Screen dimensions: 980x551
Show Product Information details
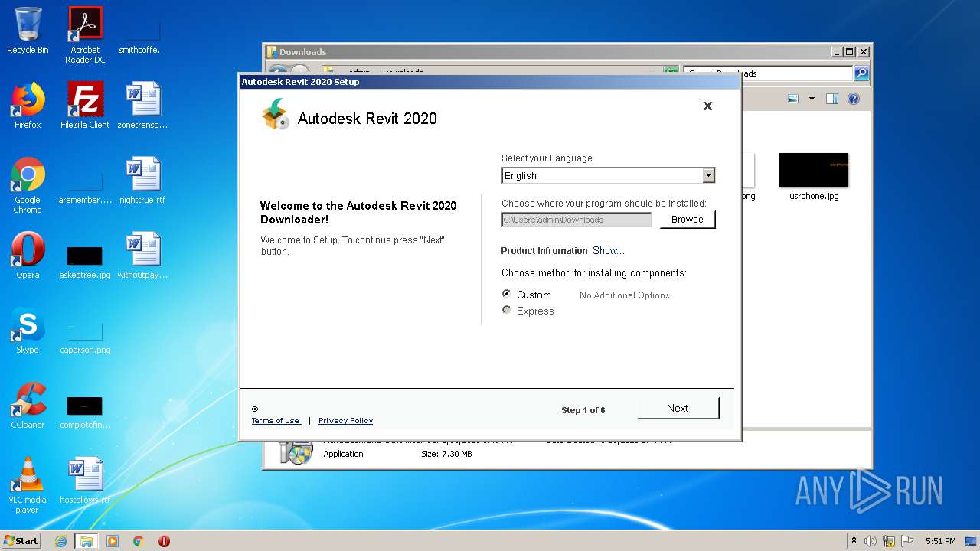point(608,250)
